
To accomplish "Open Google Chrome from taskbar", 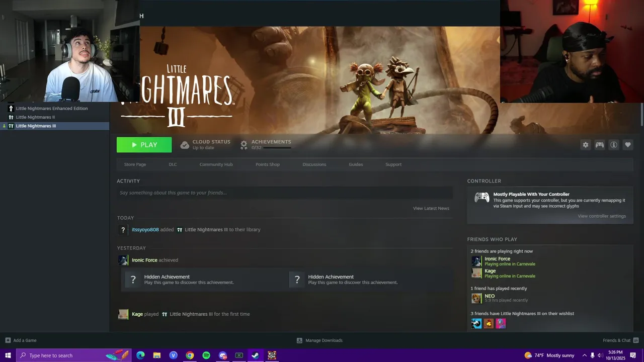I will pyautogui.click(x=190, y=355).
